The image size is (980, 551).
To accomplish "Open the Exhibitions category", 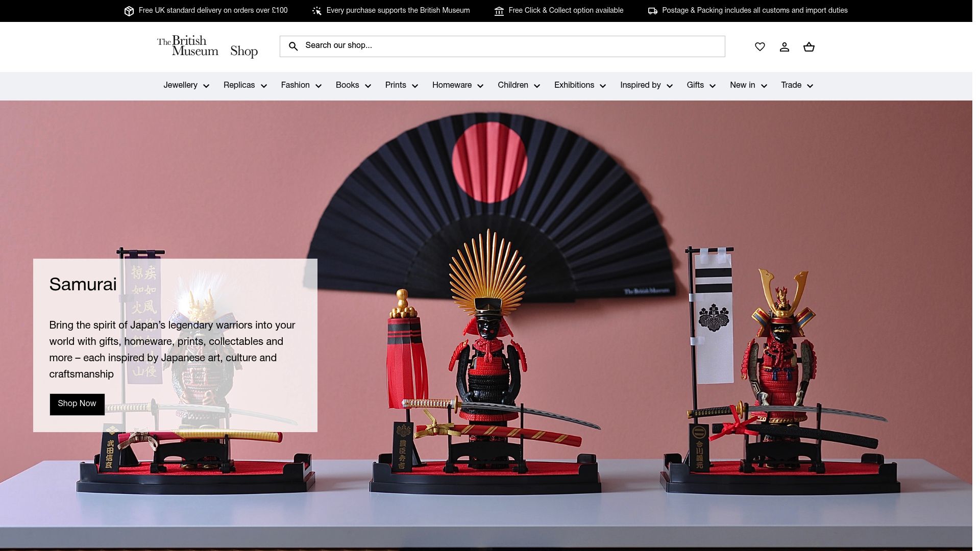I will (x=574, y=85).
